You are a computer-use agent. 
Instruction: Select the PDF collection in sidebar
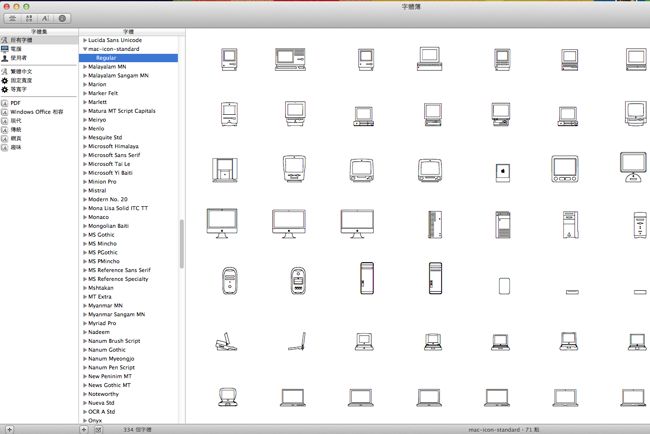[x=15, y=102]
